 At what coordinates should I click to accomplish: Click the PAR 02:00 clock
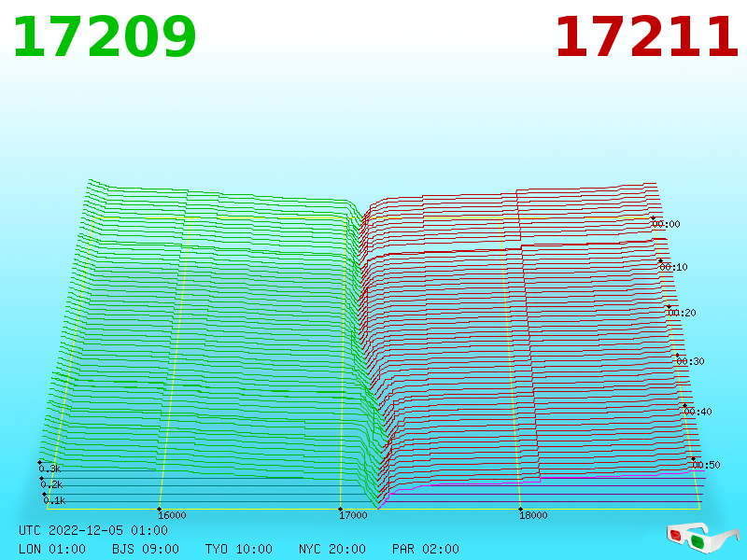(426, 549)
